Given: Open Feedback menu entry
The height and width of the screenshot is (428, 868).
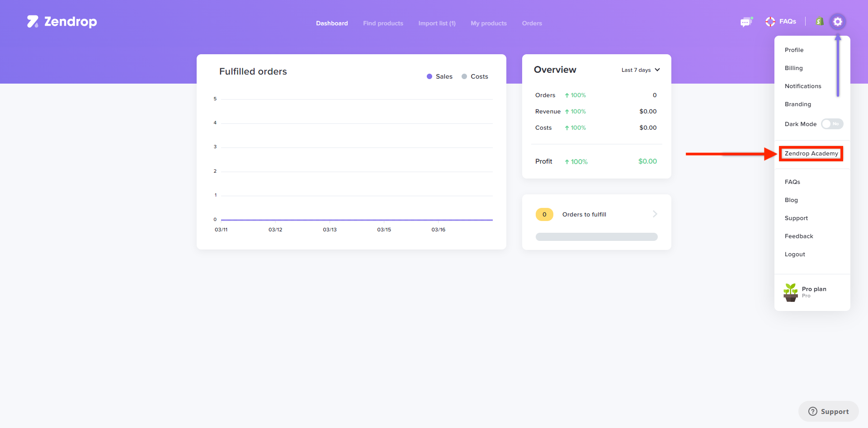Looking at the screenshot, I should pos(799,236).
